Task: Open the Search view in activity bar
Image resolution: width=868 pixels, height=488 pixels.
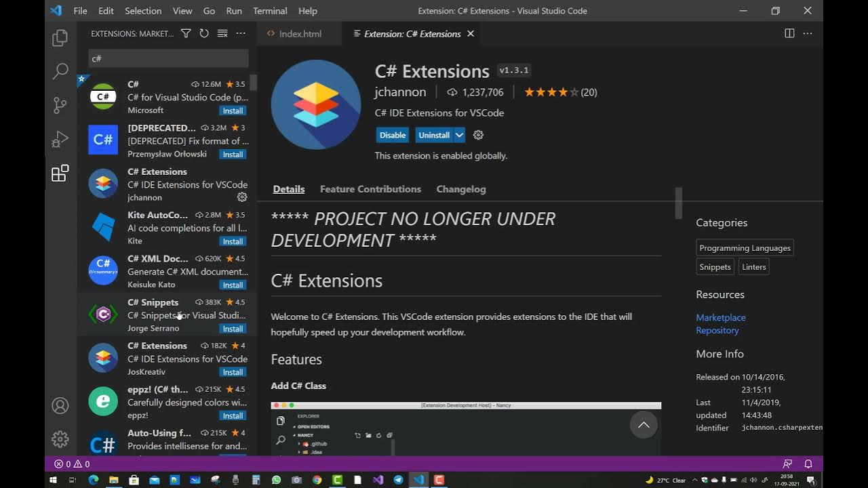Action: point(60,70)
